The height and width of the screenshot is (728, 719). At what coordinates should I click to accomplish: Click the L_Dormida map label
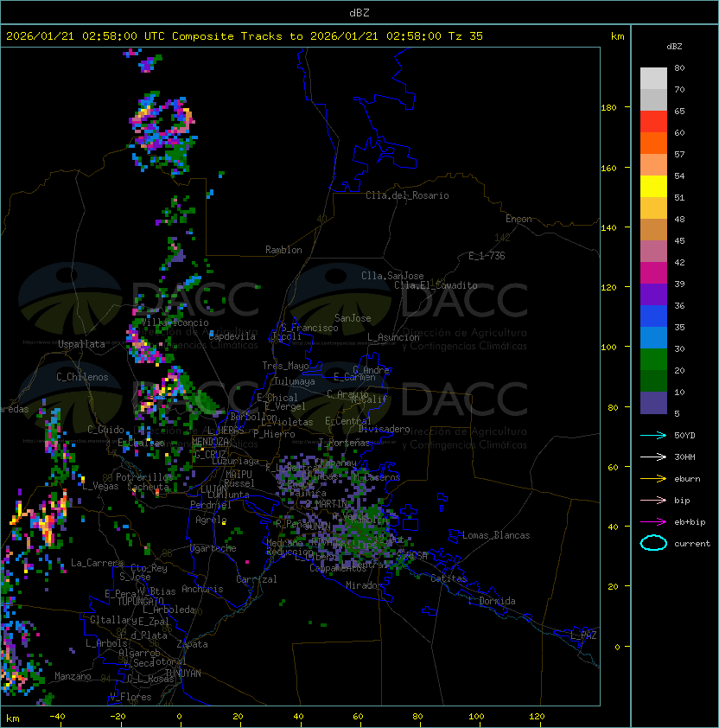(x=492, y=601)
